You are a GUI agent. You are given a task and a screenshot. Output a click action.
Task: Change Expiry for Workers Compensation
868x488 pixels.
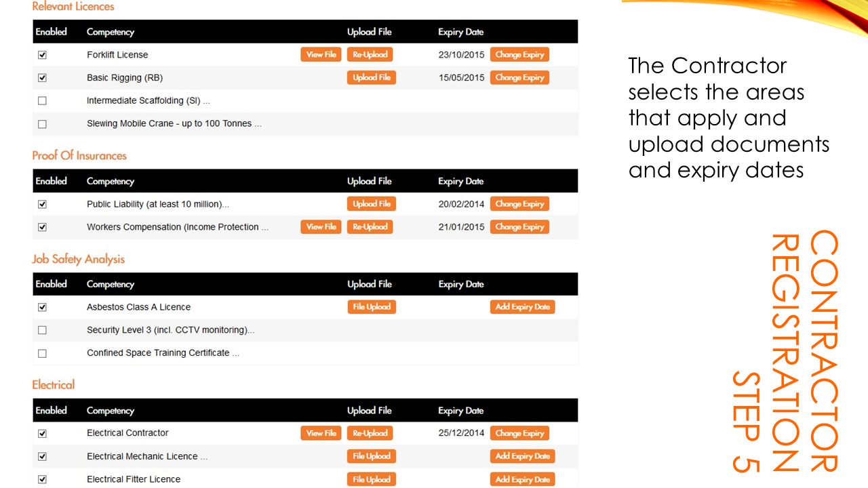click(519, 227)
